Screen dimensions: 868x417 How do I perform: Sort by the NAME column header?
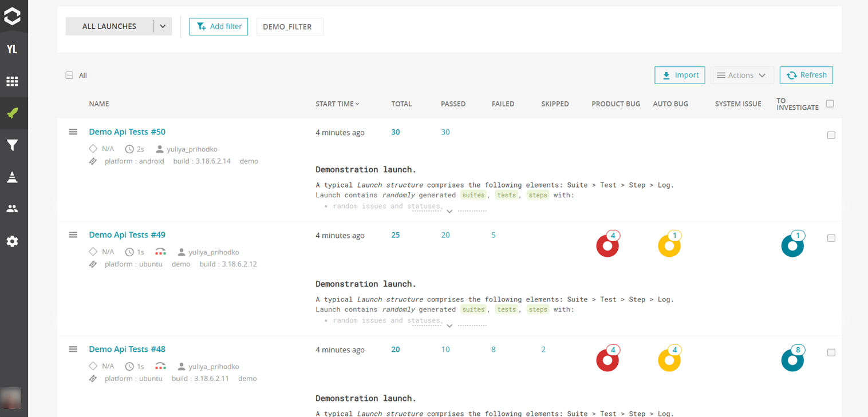click(99, 104)
